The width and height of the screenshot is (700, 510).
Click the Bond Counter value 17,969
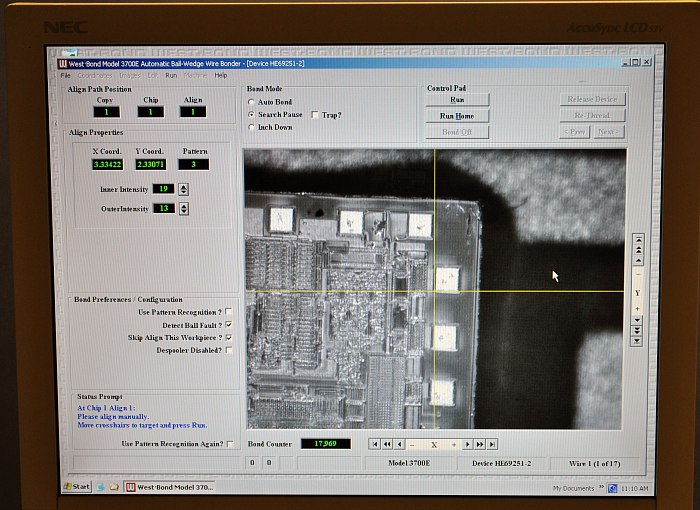click(x=325, y=443)
